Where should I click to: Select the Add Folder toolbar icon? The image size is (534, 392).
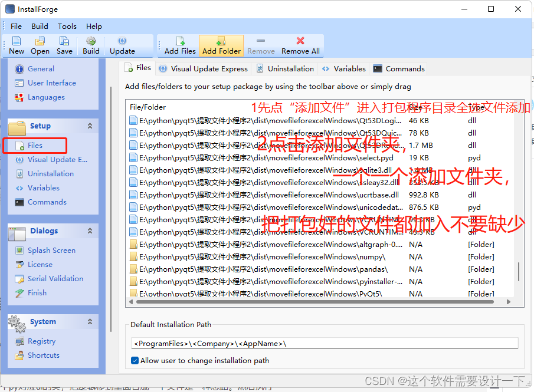click(221, 45)
